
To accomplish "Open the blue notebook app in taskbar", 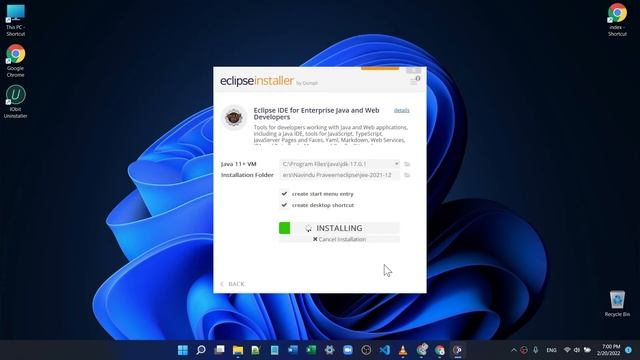I will (274, 350).
